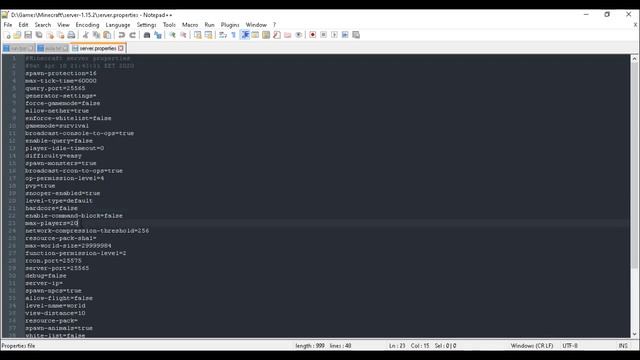640x360 pixels.
Task: Click the scrollbar down arrow
Action: coord(634,334)
